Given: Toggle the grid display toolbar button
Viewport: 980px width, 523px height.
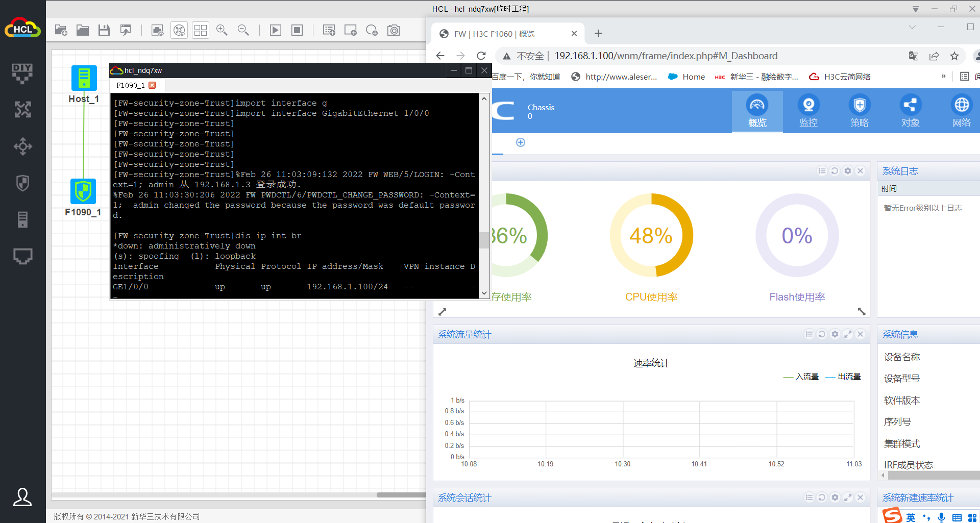Looking at the screenshot, I should tap(201, 30).
